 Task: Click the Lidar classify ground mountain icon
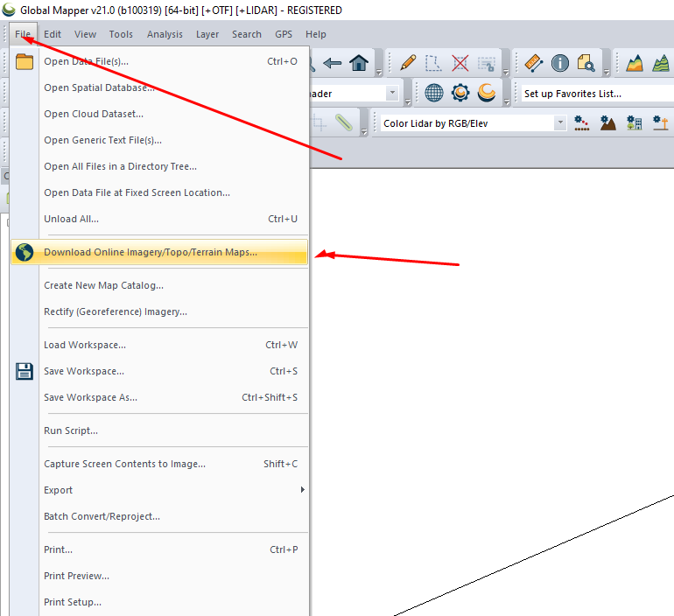tap(607, 122)
